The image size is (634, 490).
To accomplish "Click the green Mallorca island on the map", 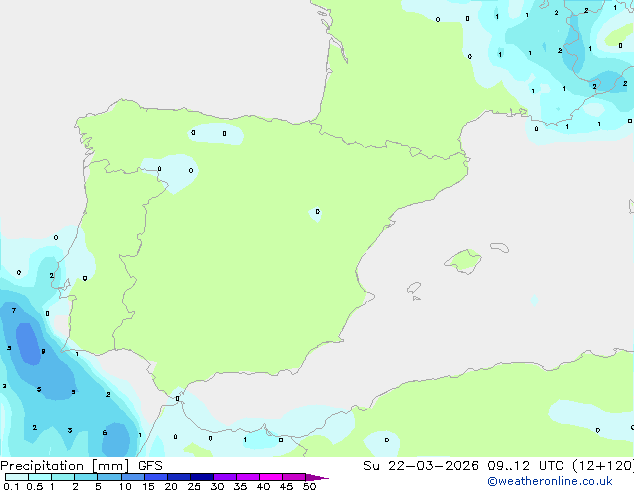I will tap(464, 261).
